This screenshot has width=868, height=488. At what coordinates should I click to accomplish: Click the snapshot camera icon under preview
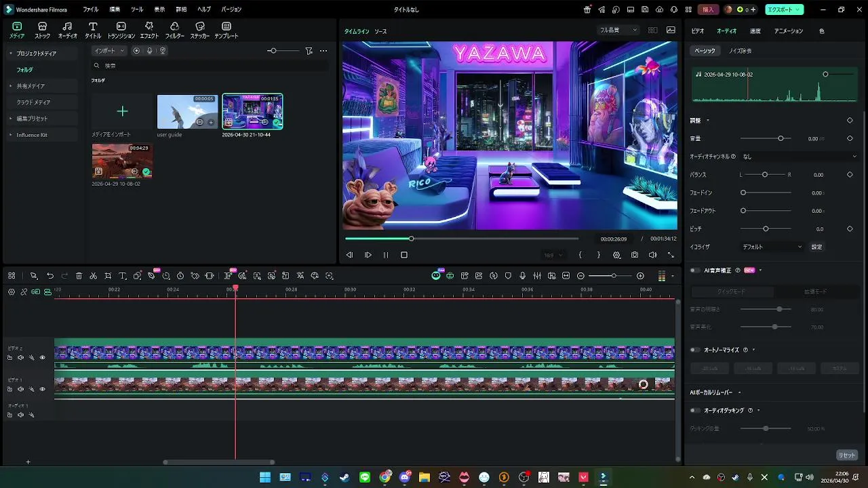[635, 255]
